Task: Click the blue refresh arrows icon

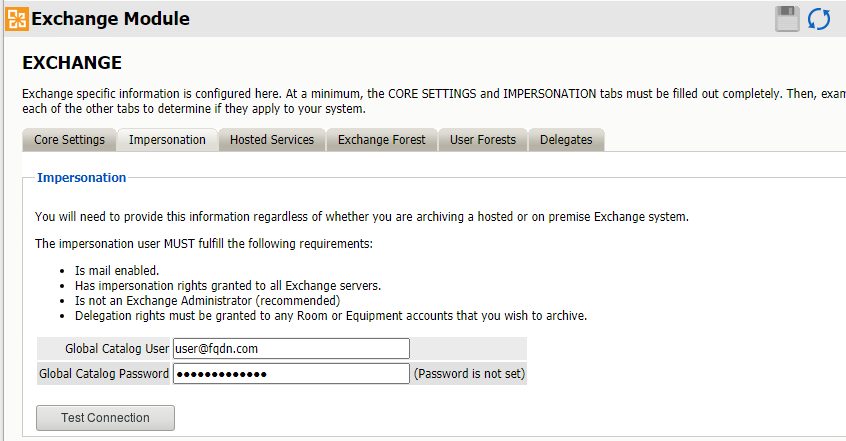Action: point(819,18)
